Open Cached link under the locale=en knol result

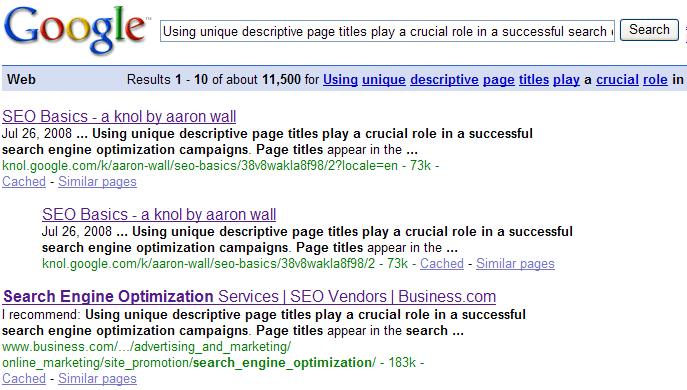(24, 181)
